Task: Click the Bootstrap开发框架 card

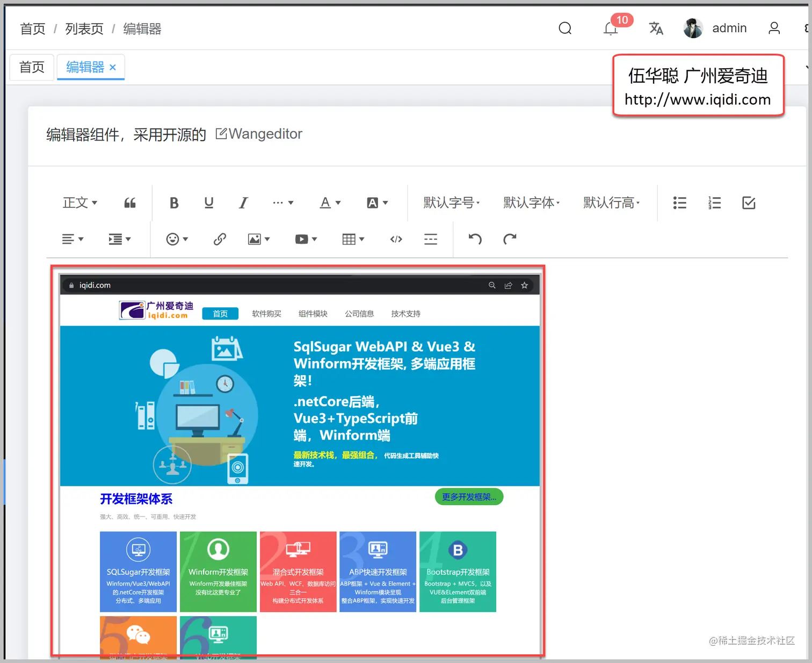Action: coord(458,572)
